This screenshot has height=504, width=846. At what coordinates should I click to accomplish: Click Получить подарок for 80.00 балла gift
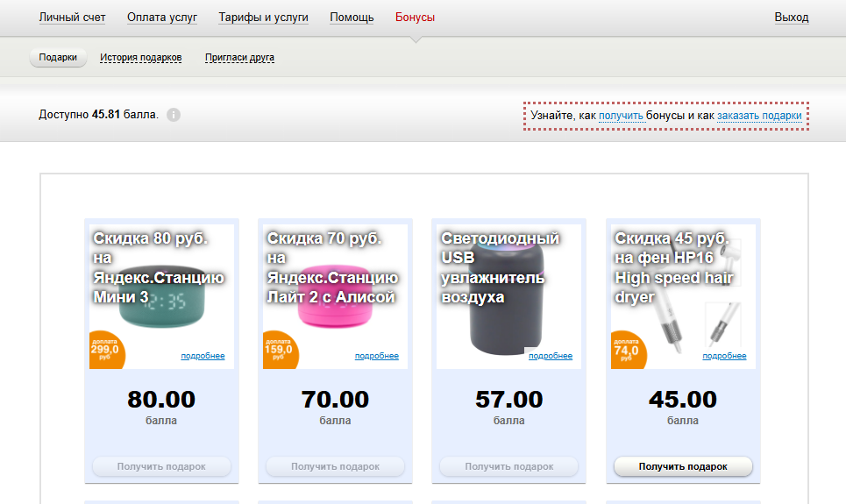(x=161, y=466)
